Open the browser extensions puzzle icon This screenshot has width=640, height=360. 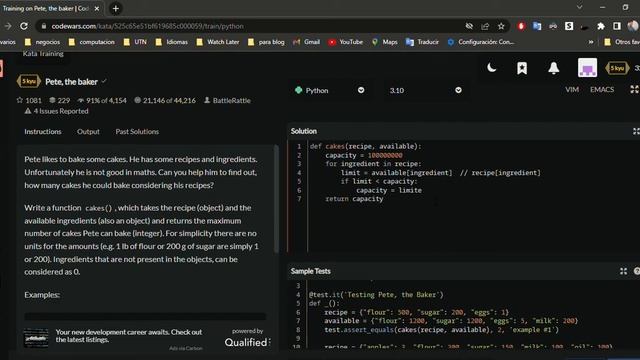601,26
